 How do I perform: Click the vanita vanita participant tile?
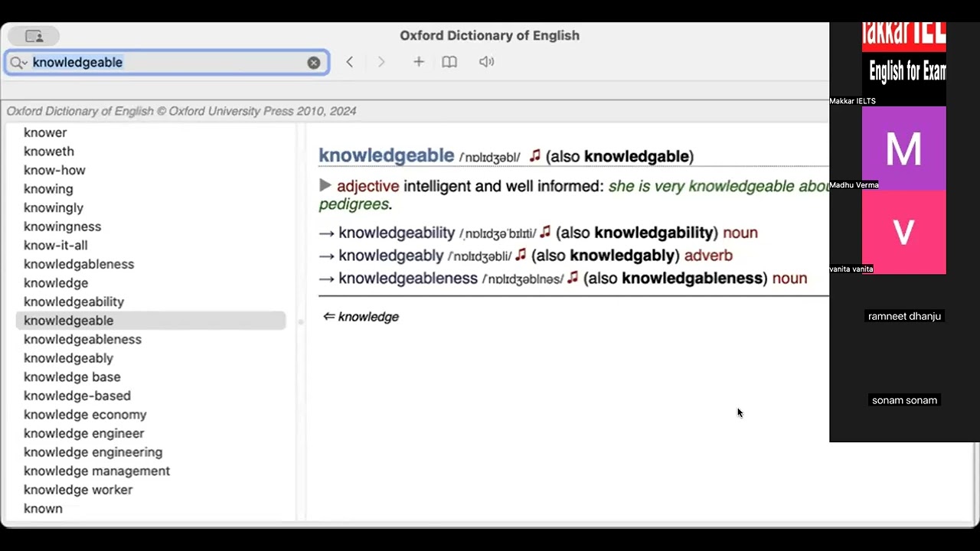tap(904, 232)
